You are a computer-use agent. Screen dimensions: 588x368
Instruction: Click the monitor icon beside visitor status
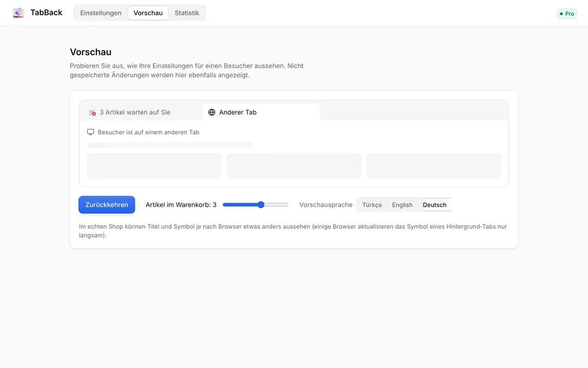click(x=90, y=132)
